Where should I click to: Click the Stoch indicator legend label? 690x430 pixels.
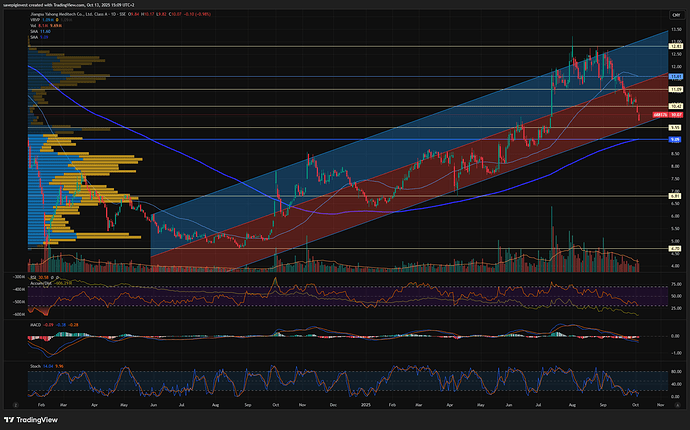tap(36, 366)
